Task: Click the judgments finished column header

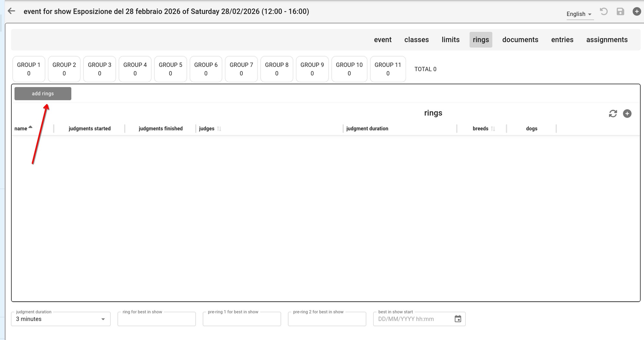Action: pos(161,129)
